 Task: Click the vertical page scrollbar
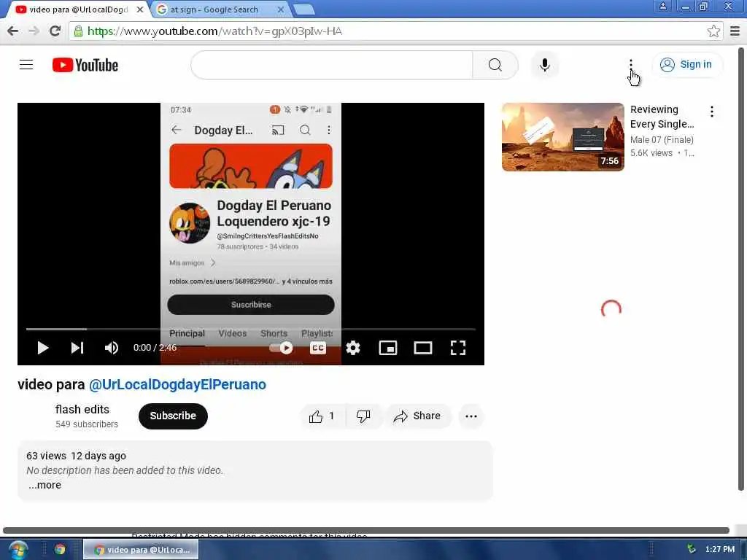pos(741,269)
